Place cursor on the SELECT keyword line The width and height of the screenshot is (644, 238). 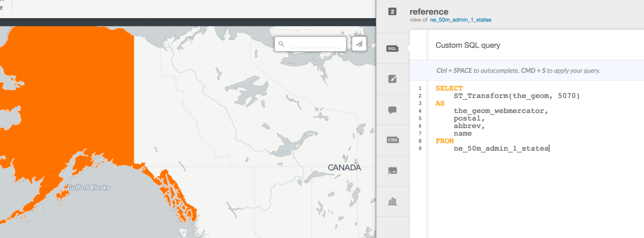point(449,88)
